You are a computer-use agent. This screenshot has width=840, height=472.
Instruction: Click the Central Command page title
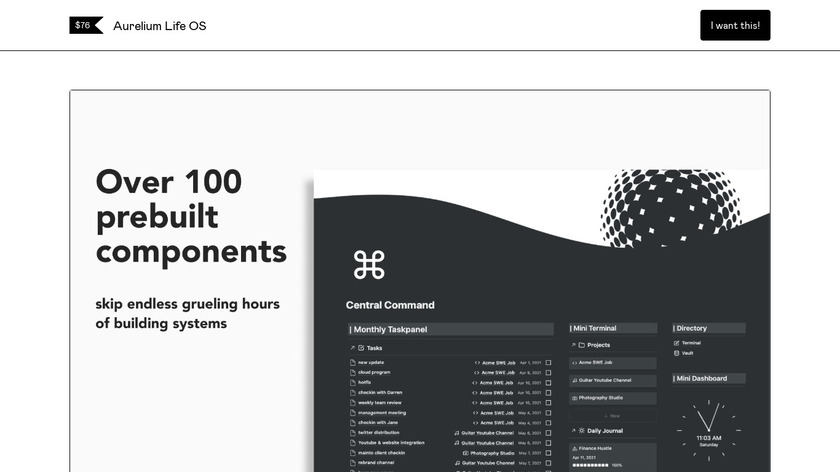[x=390, y=305]
